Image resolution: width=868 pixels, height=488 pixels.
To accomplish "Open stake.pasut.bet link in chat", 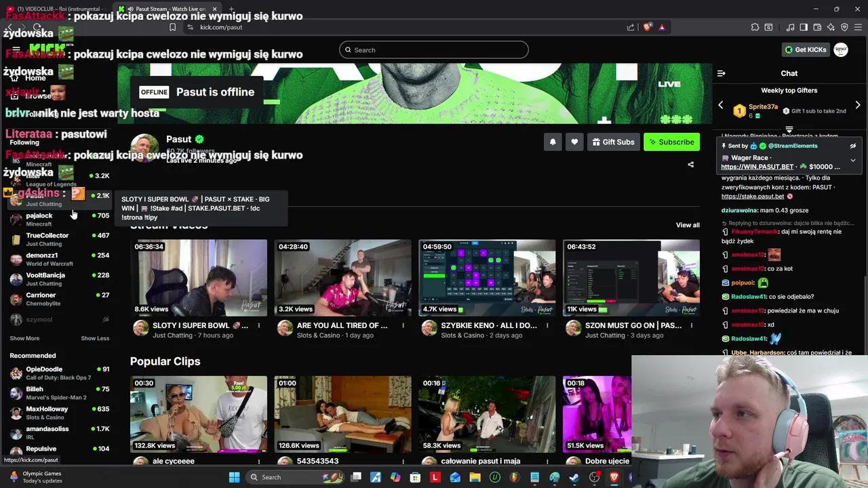I will [753, 197].
